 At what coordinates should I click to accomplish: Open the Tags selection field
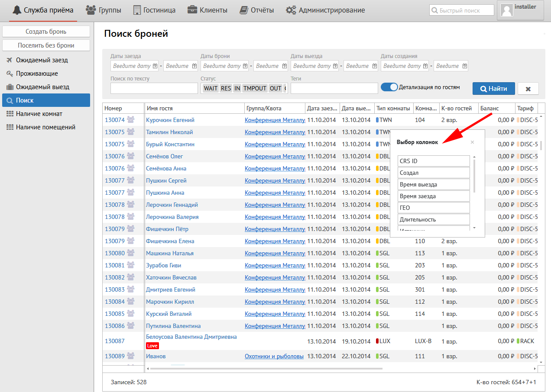[334, 88]
